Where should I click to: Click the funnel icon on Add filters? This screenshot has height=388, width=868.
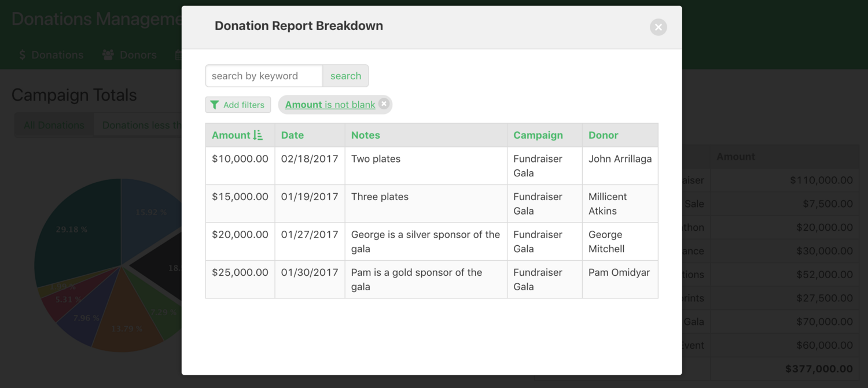[x=215, y=105]
